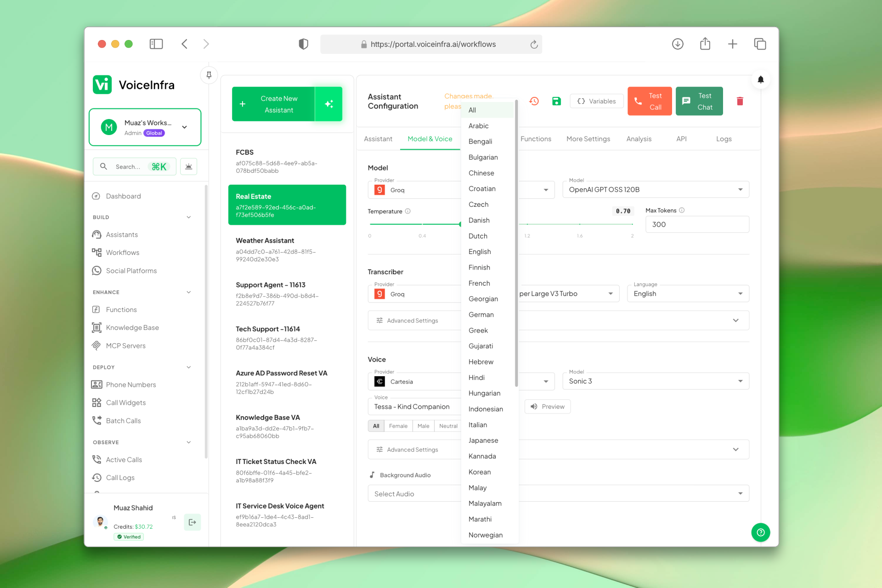Choose Japanese in the language list
The height and width of the screenshot is (588, 882).
coord(488,441)
